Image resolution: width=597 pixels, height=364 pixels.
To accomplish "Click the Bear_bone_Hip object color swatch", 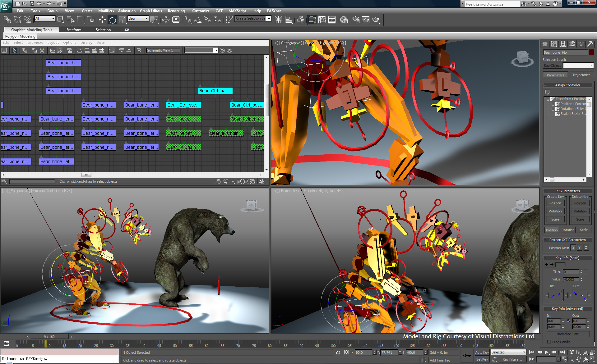I will [591, 52].
